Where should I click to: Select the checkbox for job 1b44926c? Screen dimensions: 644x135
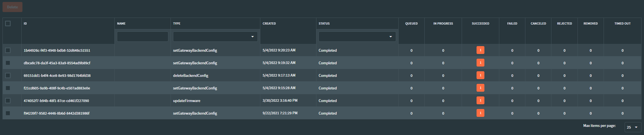point(8,50)
